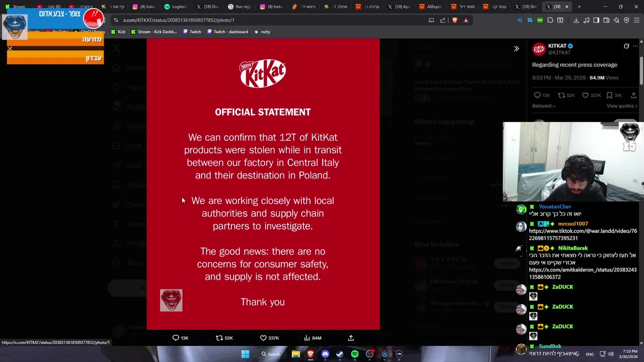Image resolution: width=644 pixels, height=362 pixels.
Task: Repost using bottom bar retweet icon 52K
Action: pos(219,338)
